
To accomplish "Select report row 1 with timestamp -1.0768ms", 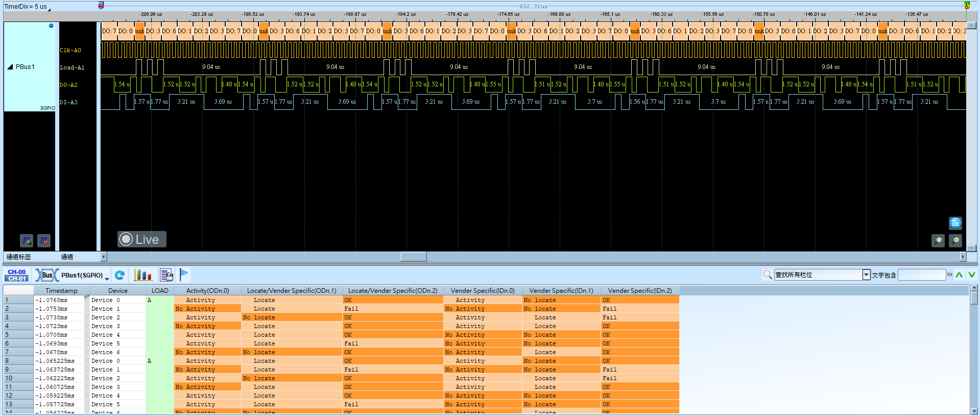I will pos(341,300).
